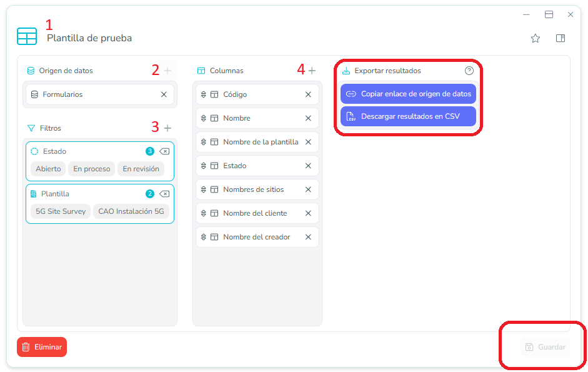Remove Nombre del cliente column
Viewport: 588px width, 372px height.
tap(308, 213)
